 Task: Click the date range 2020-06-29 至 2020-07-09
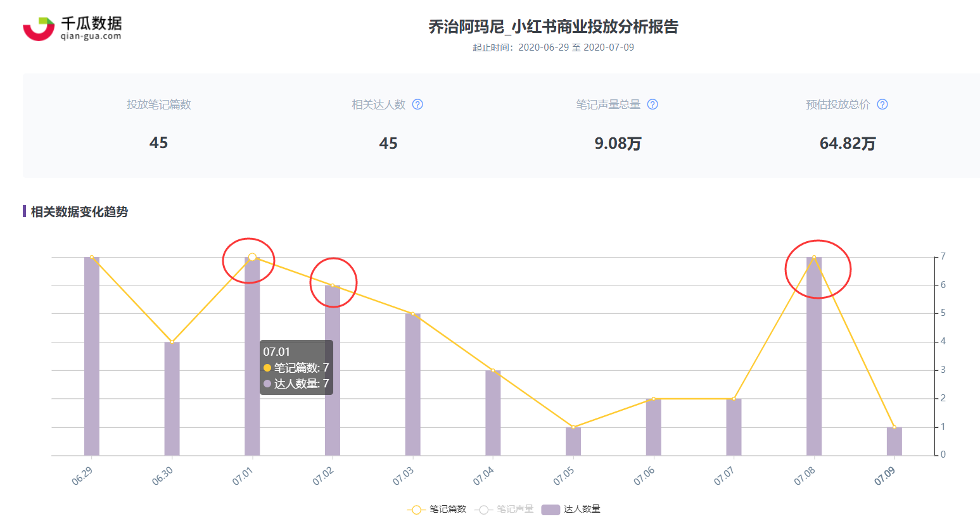(576, 47)
